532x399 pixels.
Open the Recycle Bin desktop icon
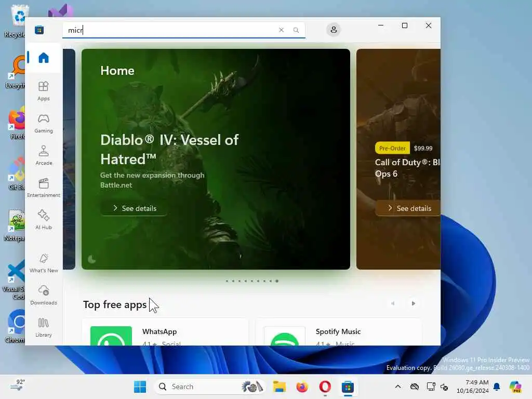click(x=15, y=20)
